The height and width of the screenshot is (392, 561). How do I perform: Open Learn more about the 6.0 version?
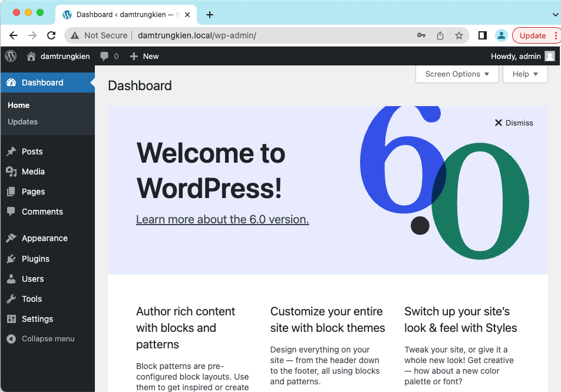222,219
